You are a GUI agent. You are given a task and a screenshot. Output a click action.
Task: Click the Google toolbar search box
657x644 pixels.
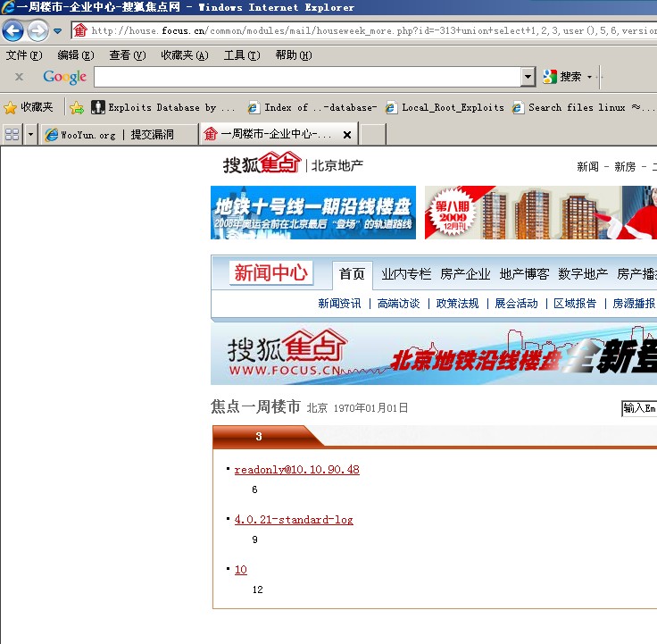click(x=308, y=77)
